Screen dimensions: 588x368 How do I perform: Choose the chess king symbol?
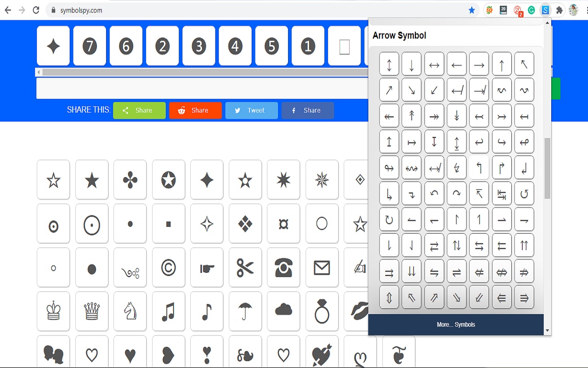(x=53, y=311)
